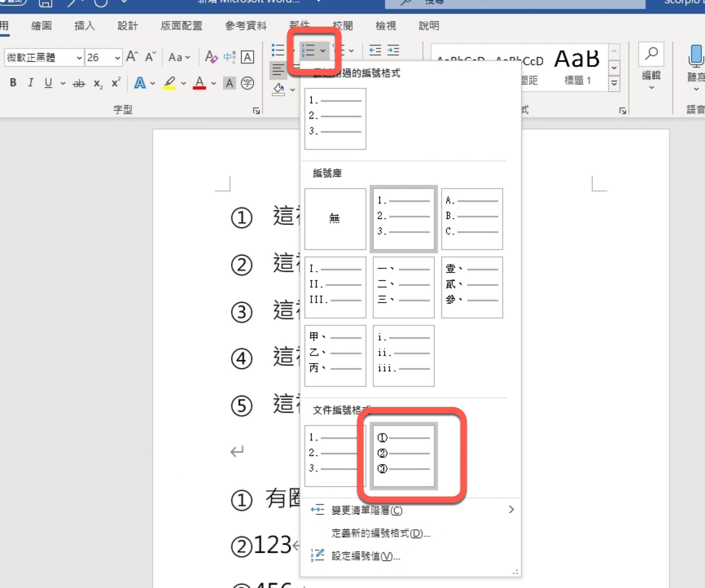Toggle superscript formatting

click(x=116, y=83)
